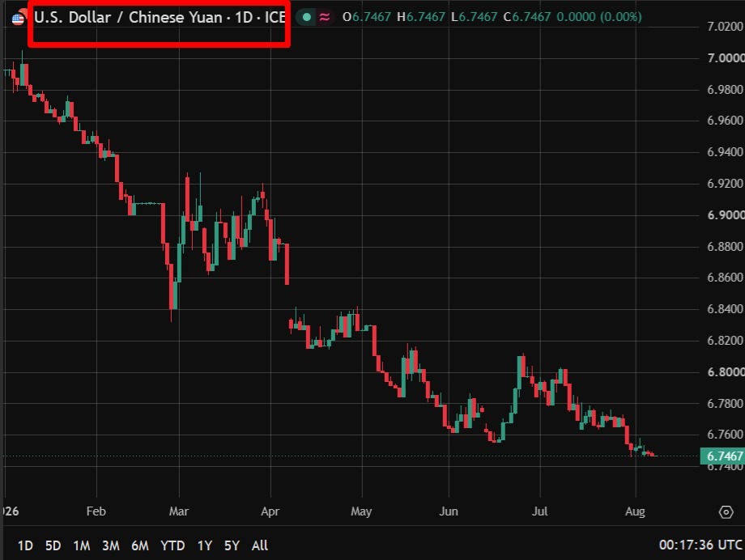This screenshot has height=560, width=745.
Task: Click the close value C6.7467
Action: [x=527, y=17]
